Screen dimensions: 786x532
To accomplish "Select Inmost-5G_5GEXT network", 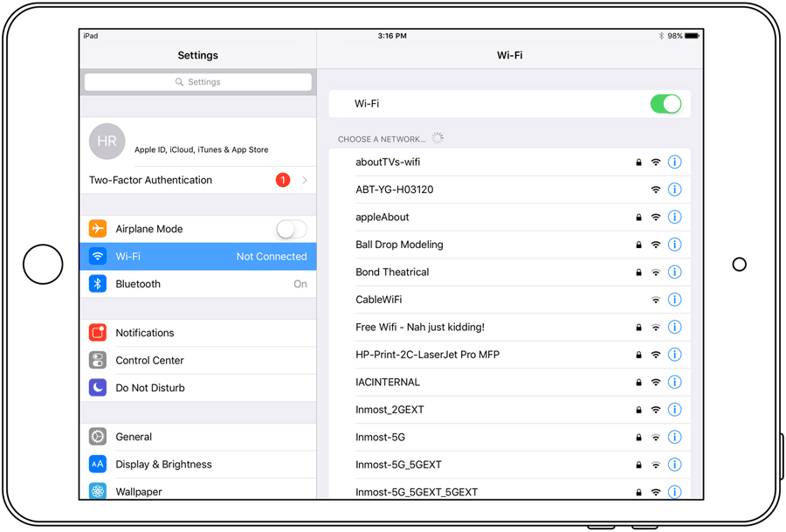I will 509,466.
